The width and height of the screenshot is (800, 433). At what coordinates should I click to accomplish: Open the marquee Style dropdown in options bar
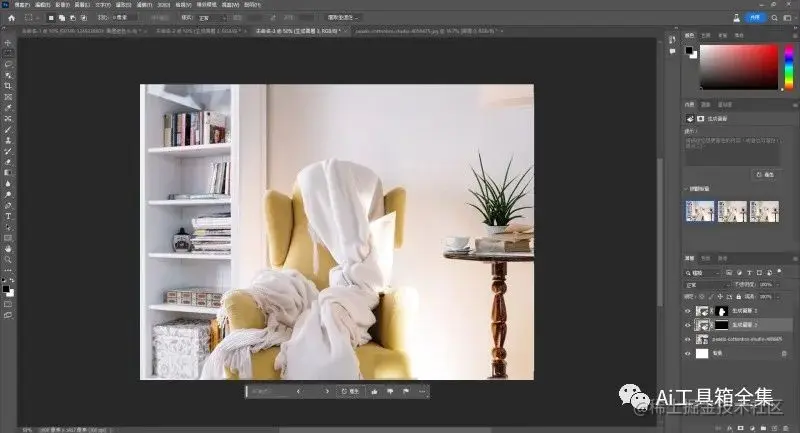pyautogui.click(x=211, y=18)
